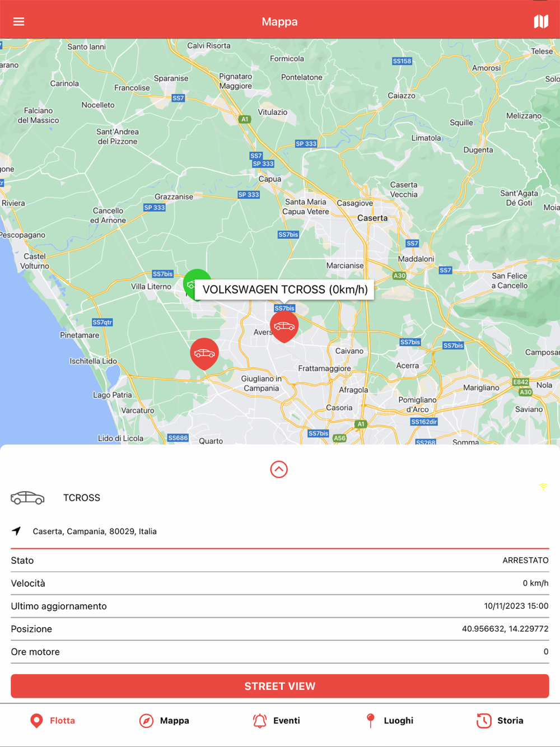Click the Ultimo aggiornamento label
This screenshot has height=747, width=560.
(59, 606)
